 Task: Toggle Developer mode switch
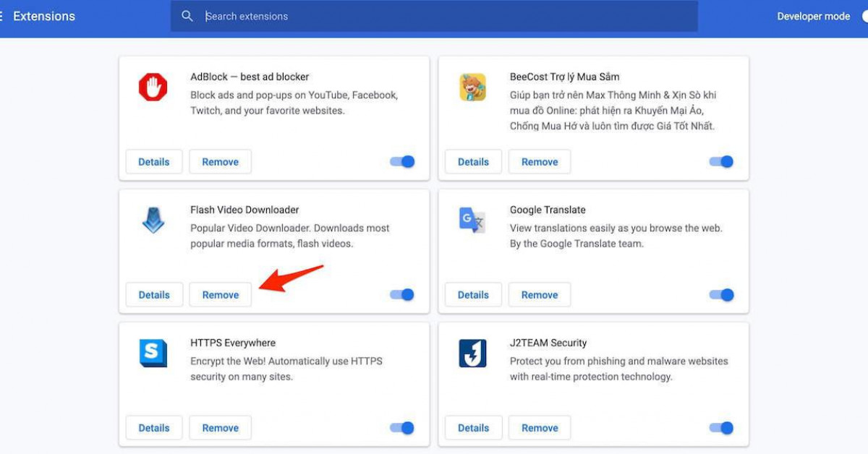(864, 16)
